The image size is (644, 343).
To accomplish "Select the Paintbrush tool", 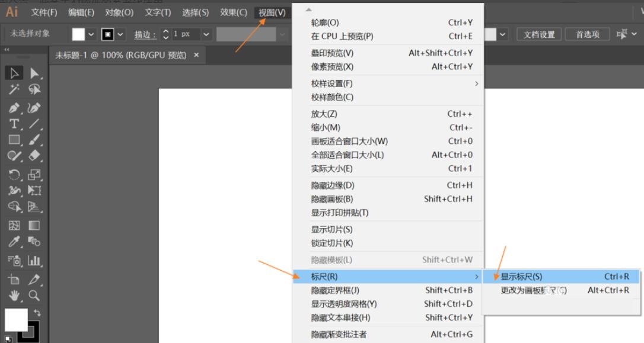I will pos(34,139).
